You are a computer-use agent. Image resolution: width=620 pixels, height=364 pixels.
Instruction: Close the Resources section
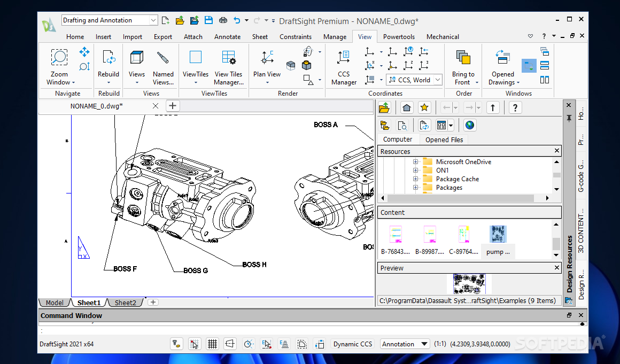click(557, 151)
